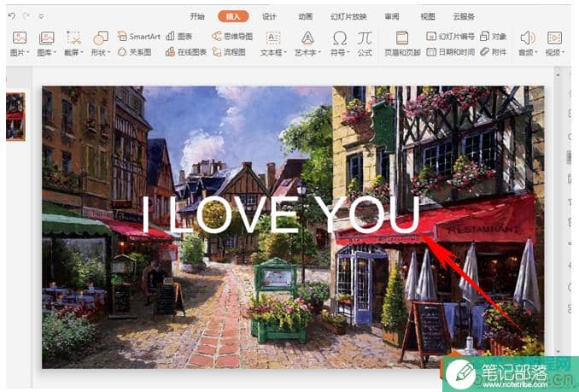Click the 在线图表 online chart button
This screenshot has height=392, width=579.
(186, 52)
